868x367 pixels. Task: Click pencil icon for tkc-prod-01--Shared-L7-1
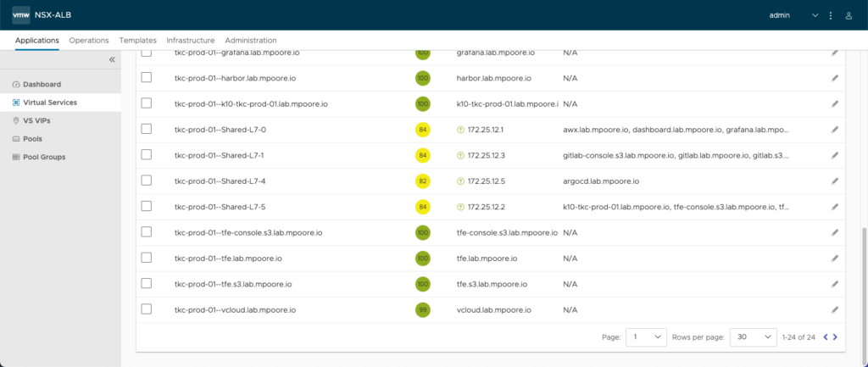tap(835, 156)
